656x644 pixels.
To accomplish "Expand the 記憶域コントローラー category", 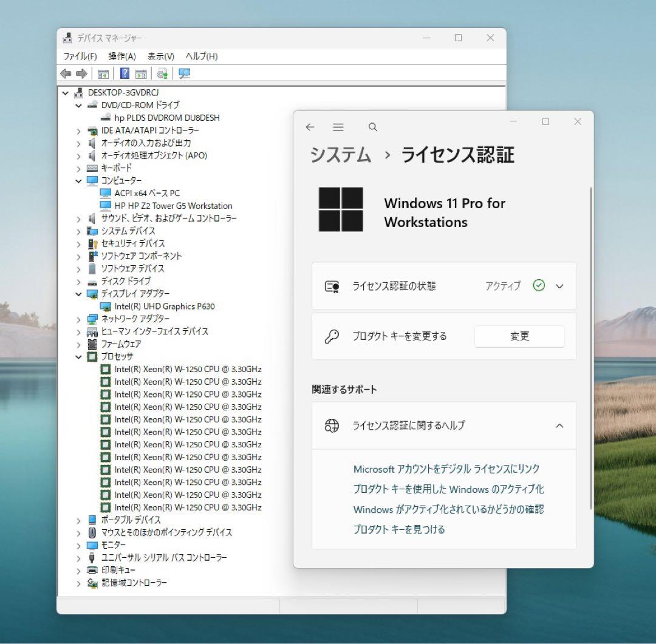I will pyautogui.click(x=78, y=583).
